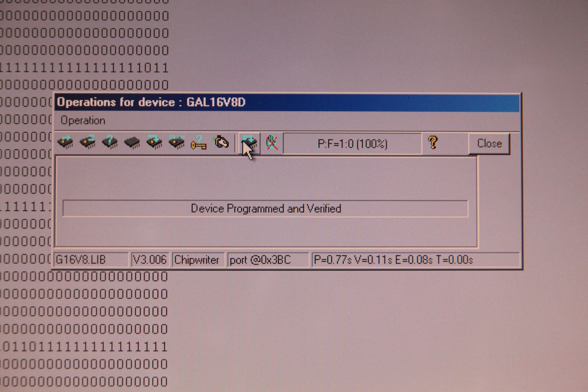Screen dimensions: 588x392
Task: Open the Operation menu
Action: click(83, 121)
